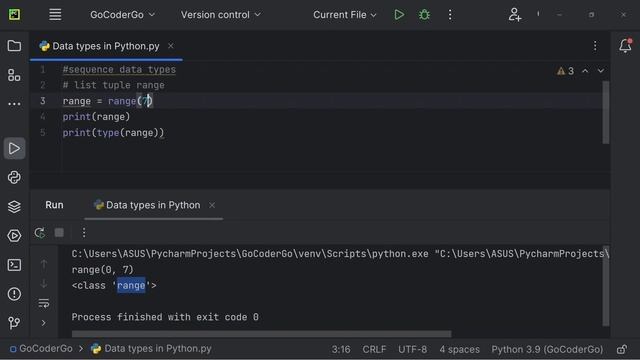Click the # list tuple range comment
640x360 pixels.
click(113, 85)
